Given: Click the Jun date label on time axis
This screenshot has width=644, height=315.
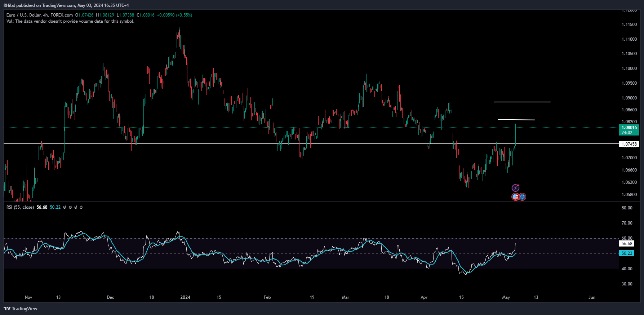Looking at the screenshot, I should [x=592, y=297].
